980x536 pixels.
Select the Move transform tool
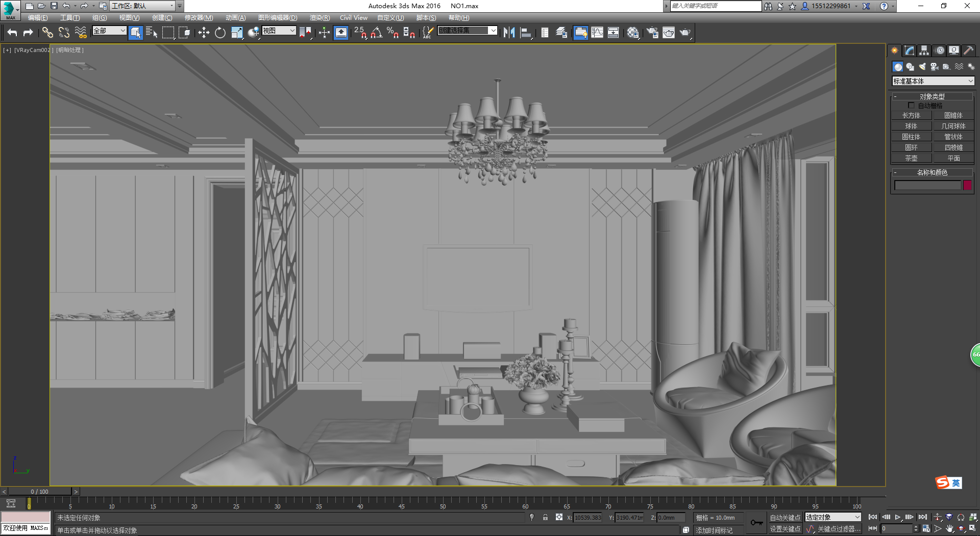point(204,33)
